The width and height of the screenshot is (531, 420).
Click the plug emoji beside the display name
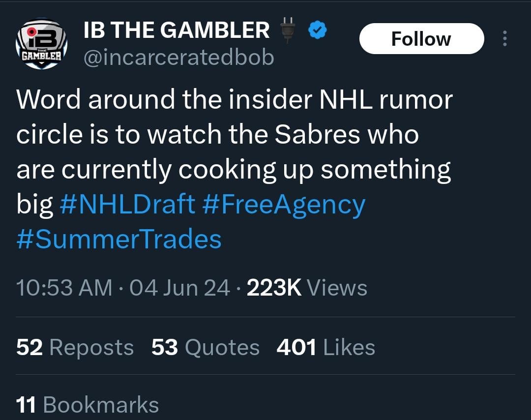(x=289, y=30)
